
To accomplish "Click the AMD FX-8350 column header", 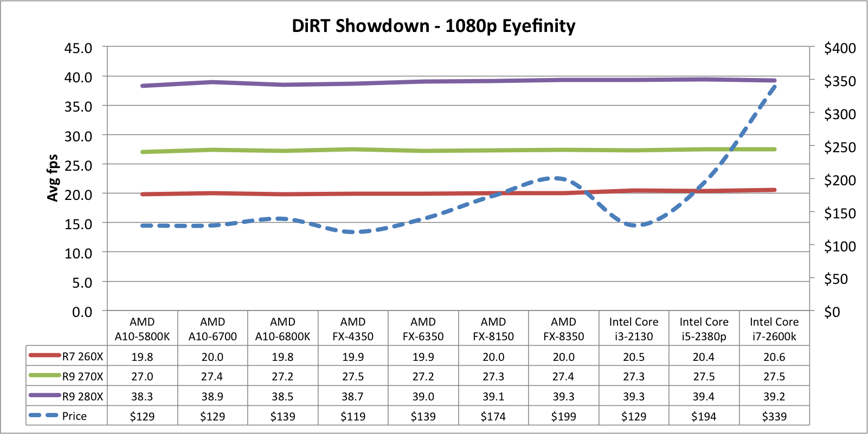I will (564, 329).
